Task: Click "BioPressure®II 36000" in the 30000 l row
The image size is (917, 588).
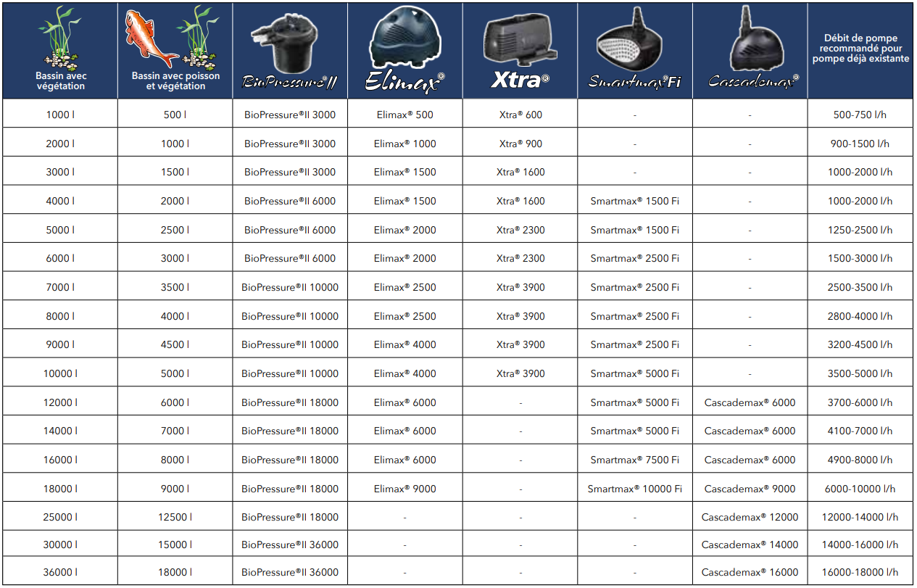Action: click(290, 544)
